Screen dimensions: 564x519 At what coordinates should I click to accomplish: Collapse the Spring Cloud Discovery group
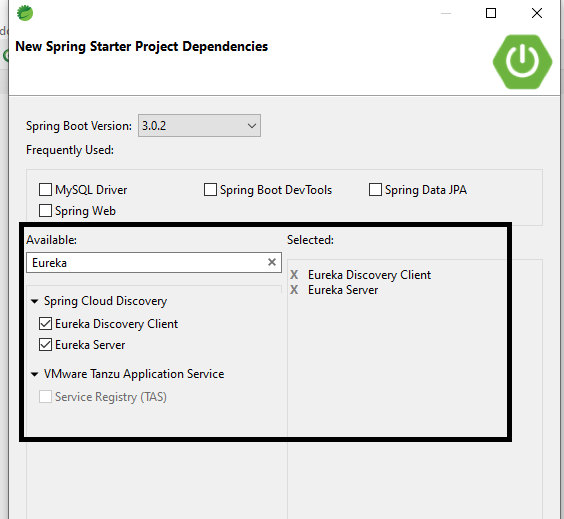[35, 301]
